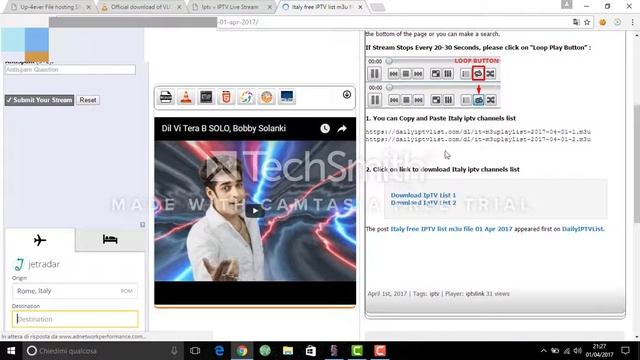This screenshot has width=640, height=360.
Task: Open a new browser tab
Action: coord(378,7)
